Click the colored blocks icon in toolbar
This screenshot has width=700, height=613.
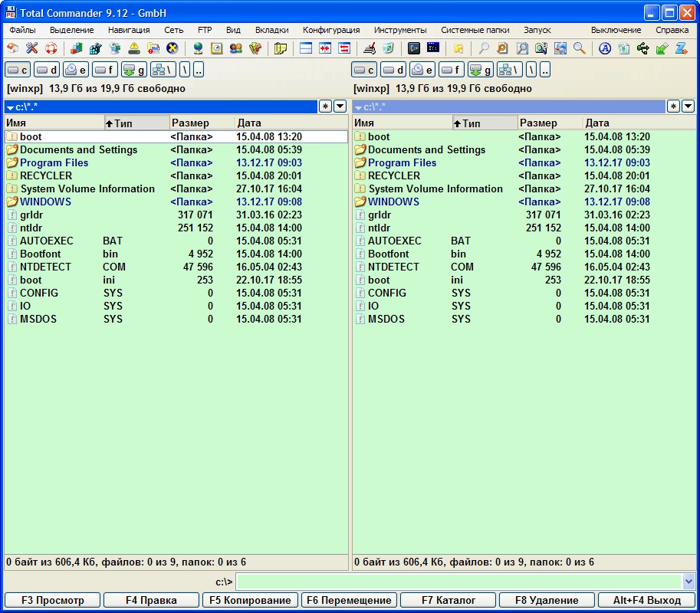[77, 48]
